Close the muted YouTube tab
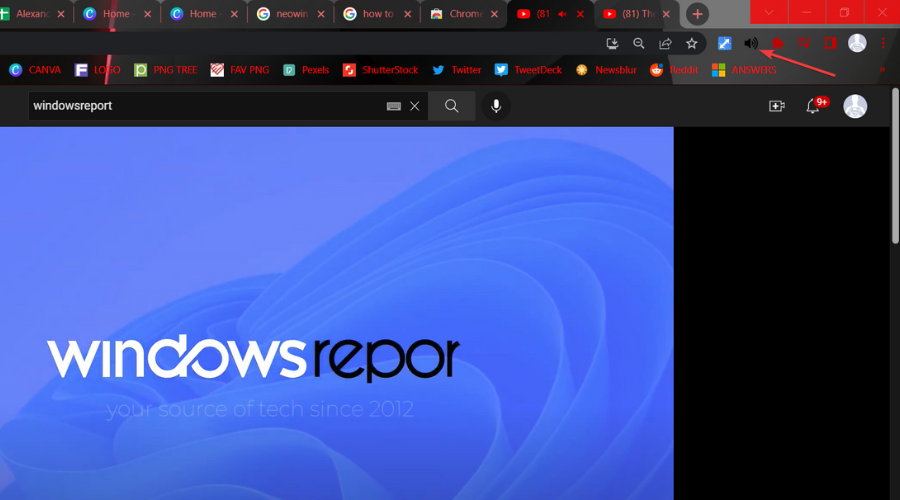Screen dimensions: 900x500 point(580,14)
